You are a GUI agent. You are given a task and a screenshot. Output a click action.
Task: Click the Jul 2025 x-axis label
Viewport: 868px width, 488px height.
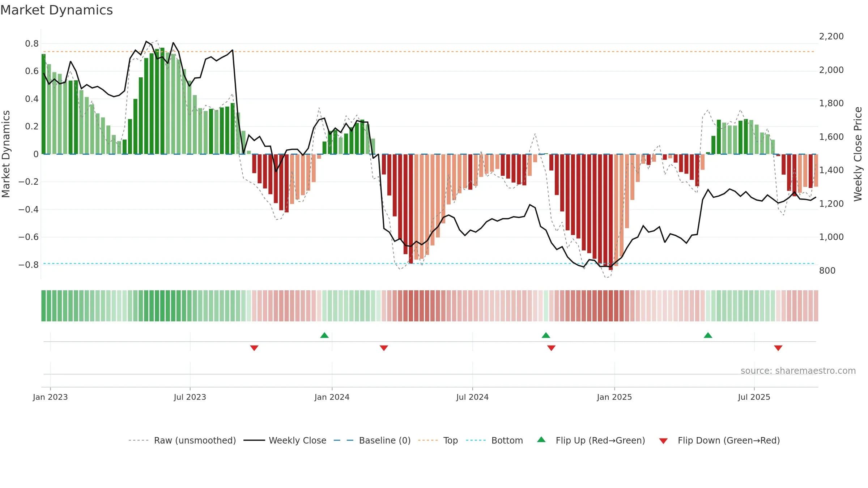click(754, 397)
